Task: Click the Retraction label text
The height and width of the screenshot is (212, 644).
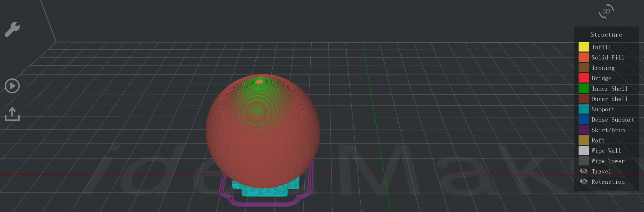Action: click(x=608, y=182)
